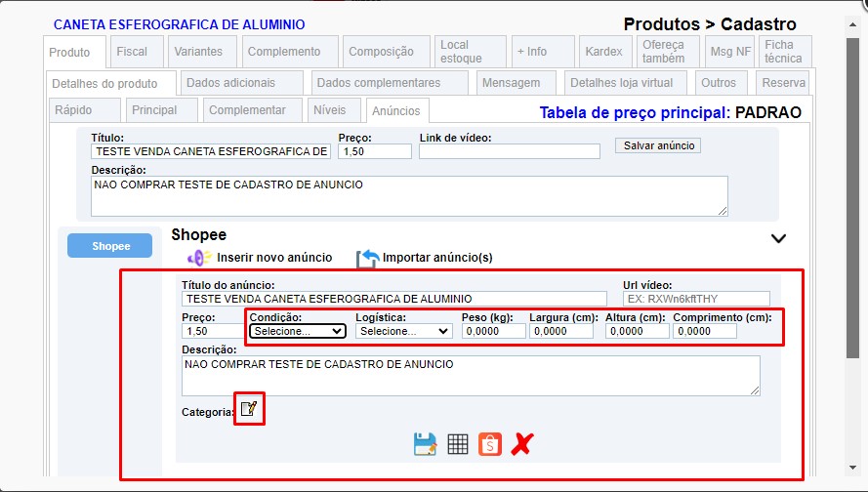Open the Logística dropdown
868x492 pixels.
pos(403,331)
